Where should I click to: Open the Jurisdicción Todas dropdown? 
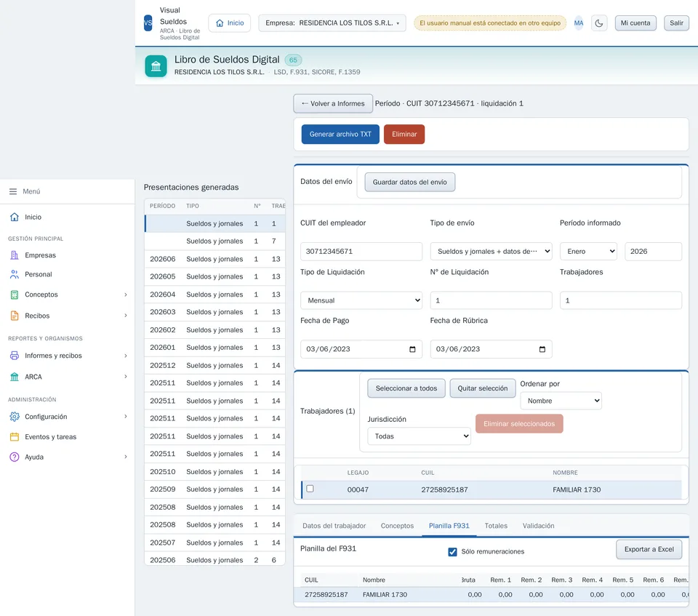[x=419, y=436]
